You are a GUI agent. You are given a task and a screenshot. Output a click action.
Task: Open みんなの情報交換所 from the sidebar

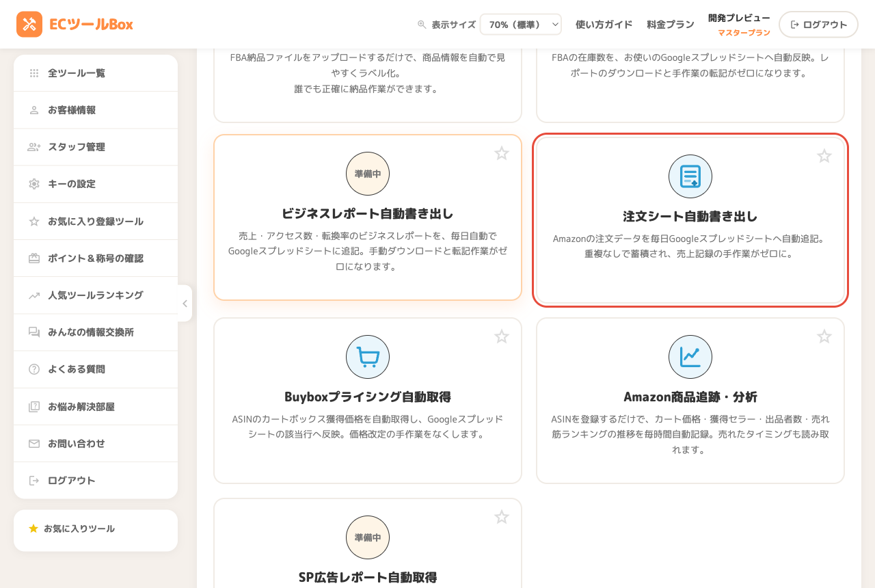click(x=96, y=332)
